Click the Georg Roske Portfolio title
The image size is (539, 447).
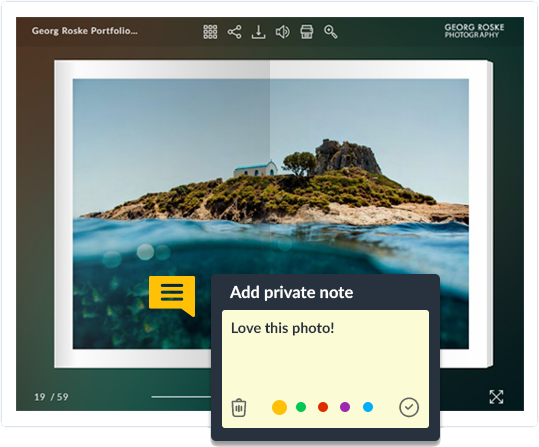85,31
